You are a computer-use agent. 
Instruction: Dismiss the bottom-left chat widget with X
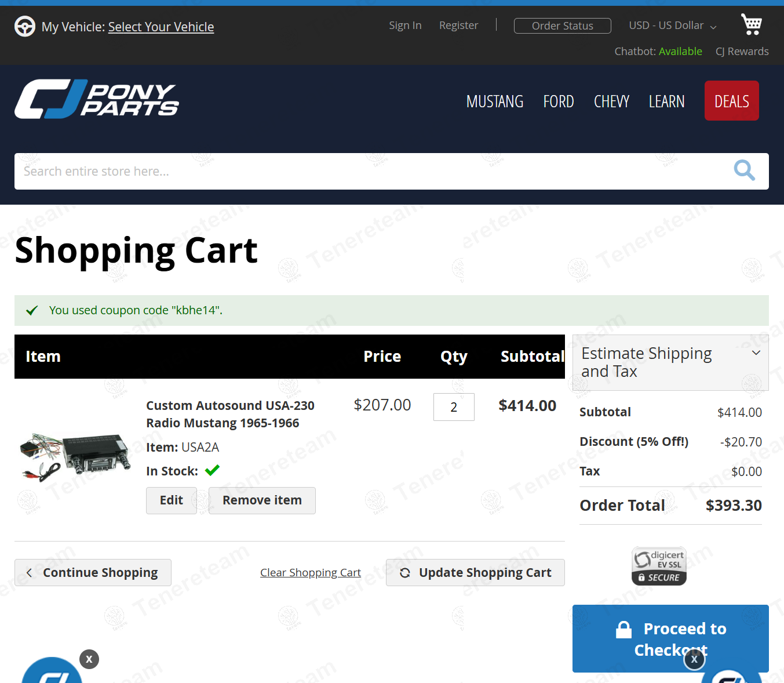coord(89,659)
